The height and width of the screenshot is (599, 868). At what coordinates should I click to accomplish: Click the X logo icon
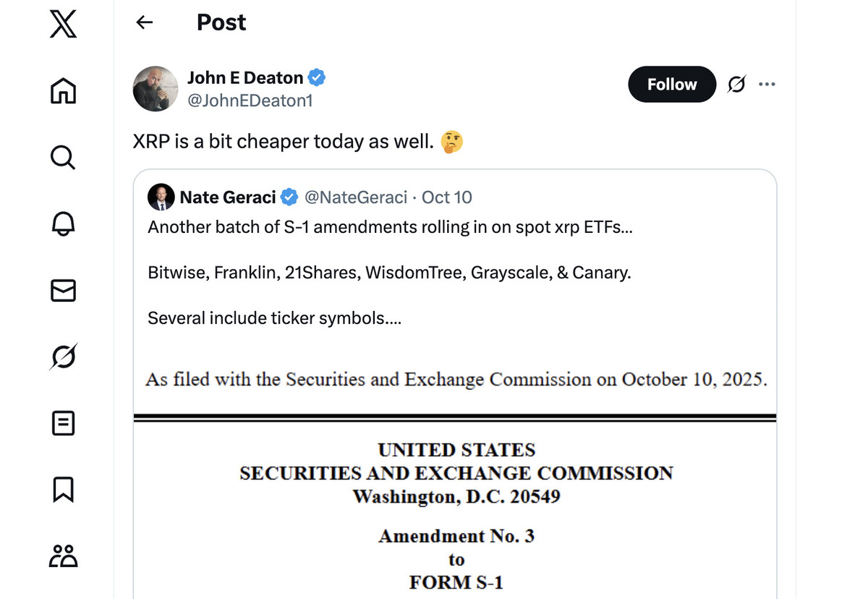coord(63,24)
